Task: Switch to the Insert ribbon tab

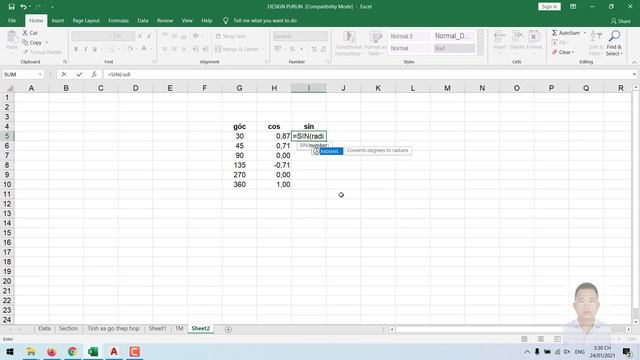Action: tap(58, 20)
